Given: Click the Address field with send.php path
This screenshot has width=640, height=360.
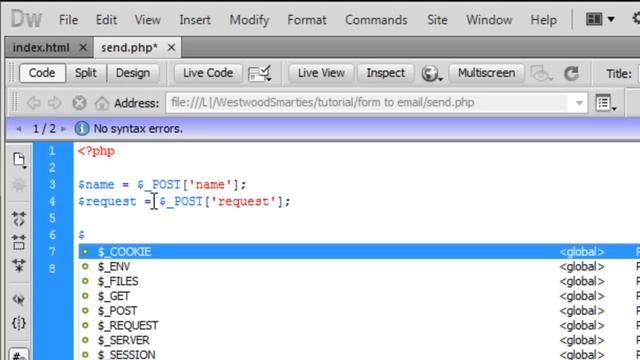Looking at the screenshot, I should click(x=376, y=102).
